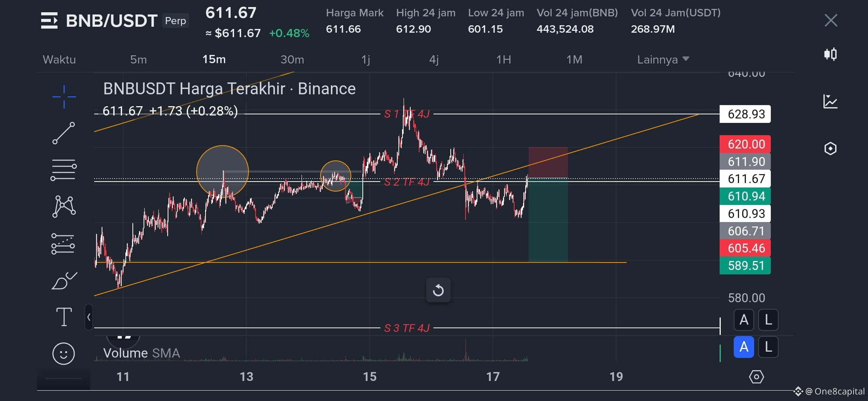
Task: Select the green take-profit zone of short position
Action: pos(548,220)
